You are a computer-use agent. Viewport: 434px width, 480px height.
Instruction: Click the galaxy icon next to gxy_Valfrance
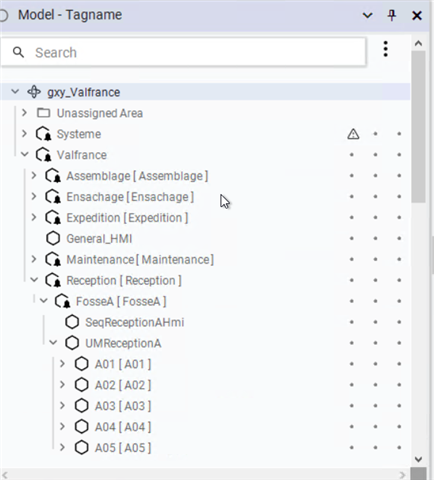pos(34,92)
